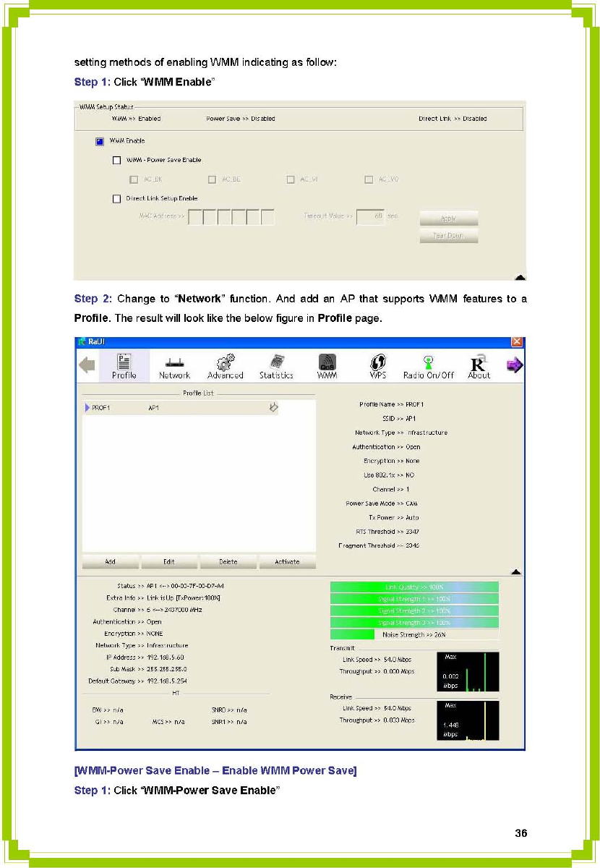
Task: Click the Signal Strength 2 bar
Action: pos(414,610)
